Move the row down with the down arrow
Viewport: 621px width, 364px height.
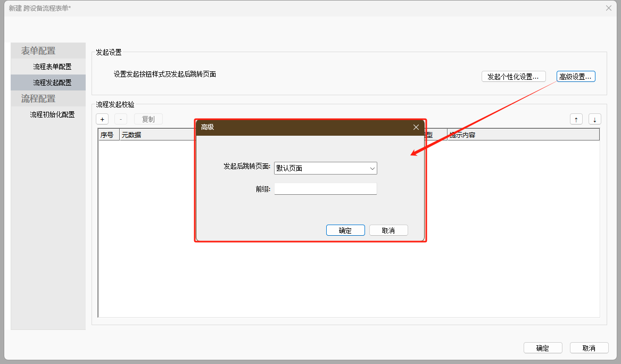[x=594, y=119]
